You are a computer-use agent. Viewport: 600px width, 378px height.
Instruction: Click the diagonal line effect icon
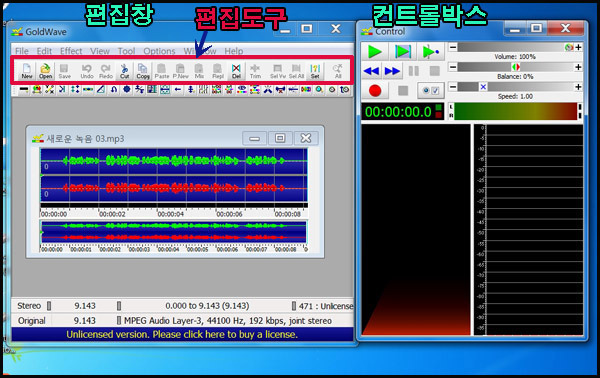click(x=101, y=90)
